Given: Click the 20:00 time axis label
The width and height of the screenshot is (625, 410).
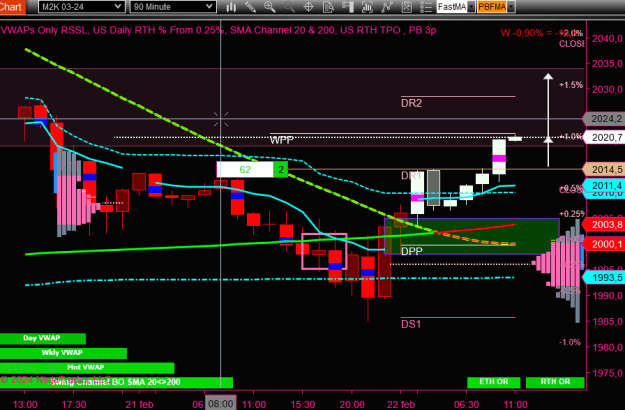Looking at the screenshot, I should [352, 404].
